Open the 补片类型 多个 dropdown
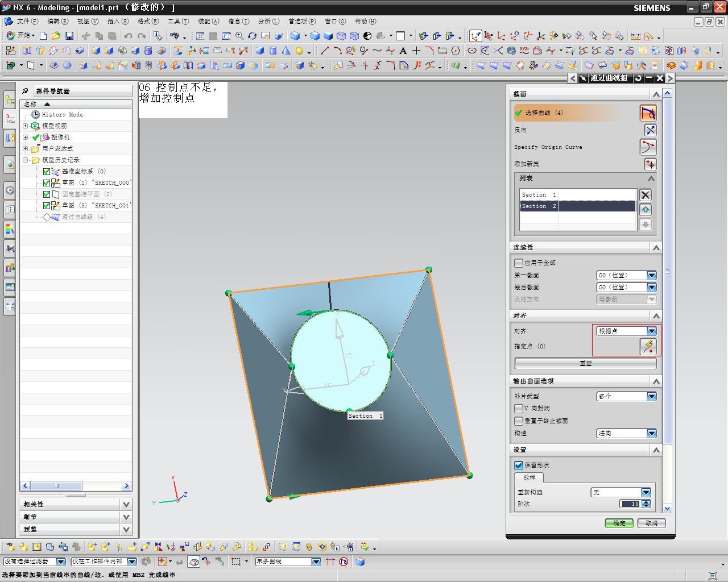The width and height of the screenshot is (728, 582). (626, 396)
